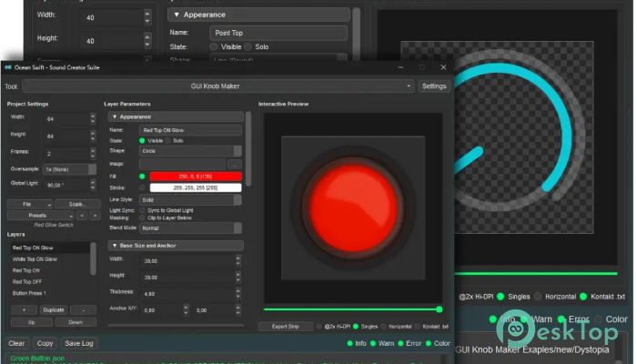Remove layer with the minus button
This screenshot has height=364, width=637.
84,310
